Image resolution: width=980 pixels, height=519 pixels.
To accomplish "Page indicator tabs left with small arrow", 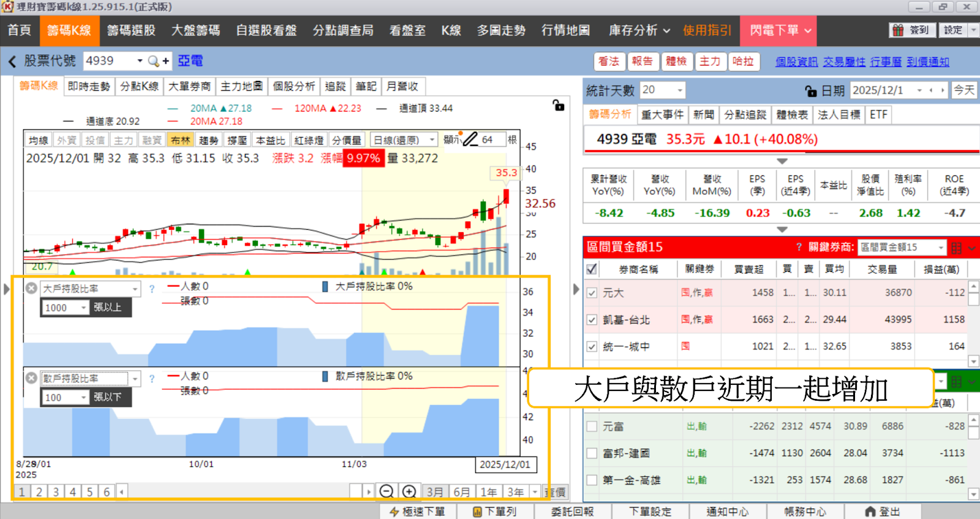I will [x=122, y=491].
